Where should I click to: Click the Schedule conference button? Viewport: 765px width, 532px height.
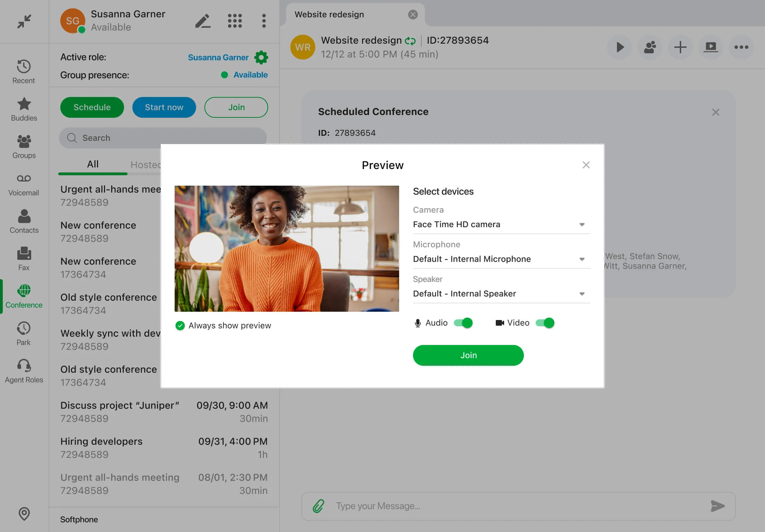[92, 107]
